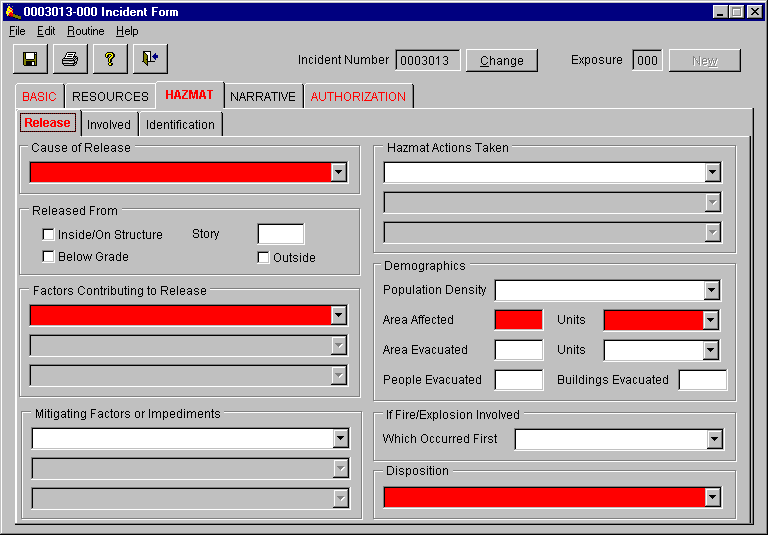The height and width of the screenshot is (535, 768).
Task: Click the New exposure button
Action: point(705,60)
